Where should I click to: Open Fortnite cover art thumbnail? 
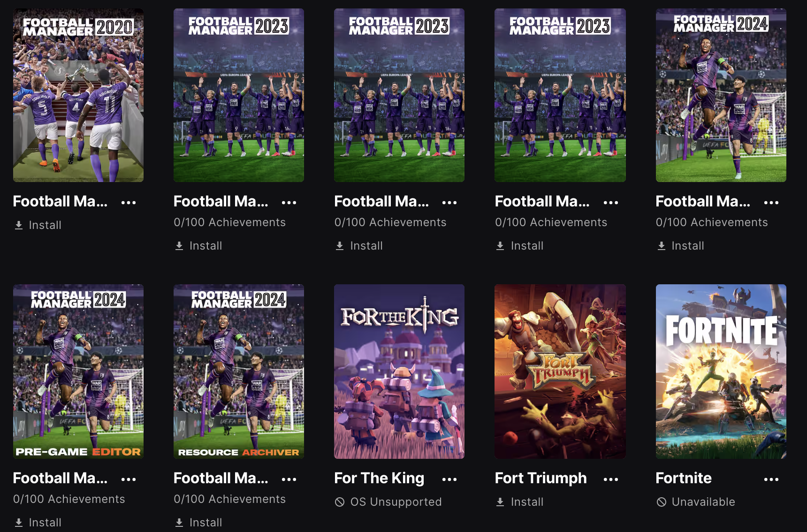click(721, 372)
